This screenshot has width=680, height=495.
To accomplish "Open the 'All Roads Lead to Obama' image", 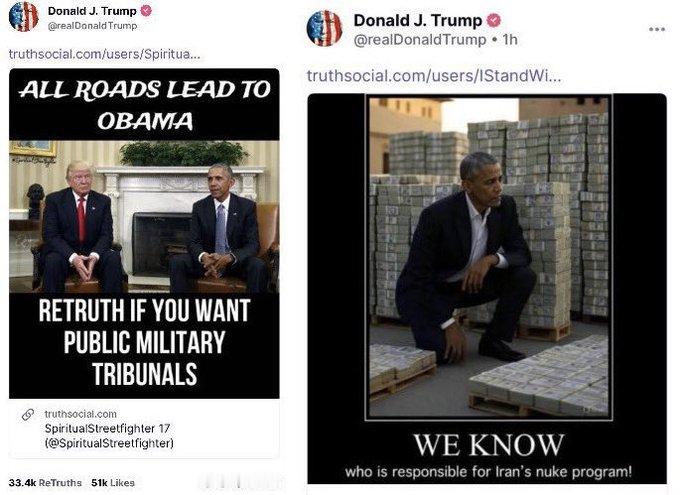I will tap(144, 233).
